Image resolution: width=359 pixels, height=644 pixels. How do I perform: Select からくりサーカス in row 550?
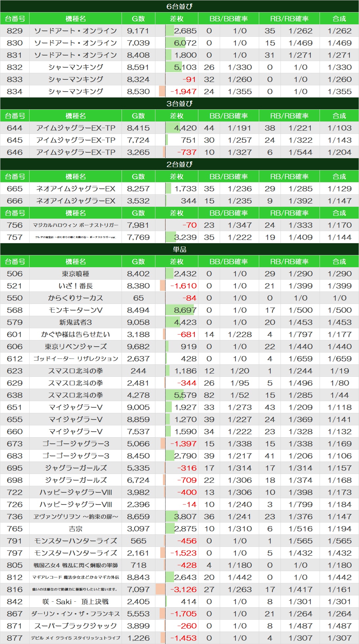[76, 298]
